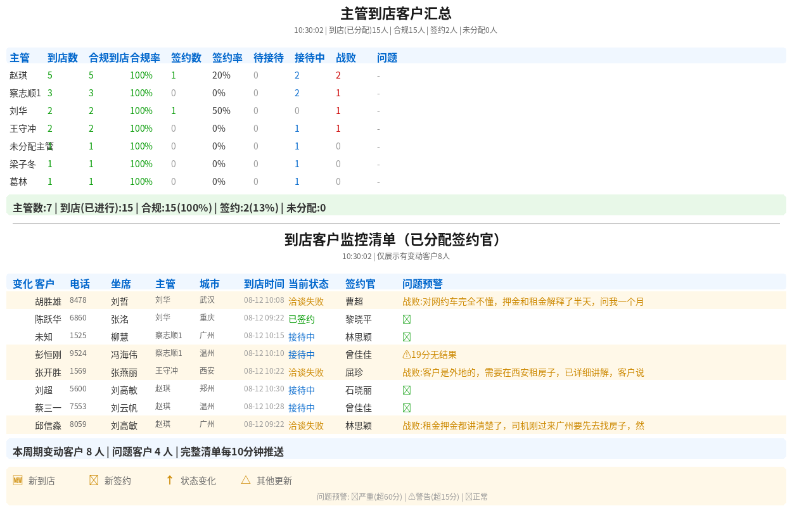Click the 客户 column header
792x532 pixels.
click(45, 284)
